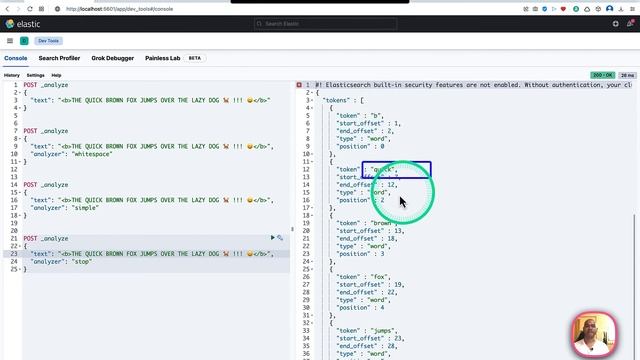Viewport: 640px width, 360px height.
Task: Collapse fold at request line 2
Action: [x=19, y=93]
